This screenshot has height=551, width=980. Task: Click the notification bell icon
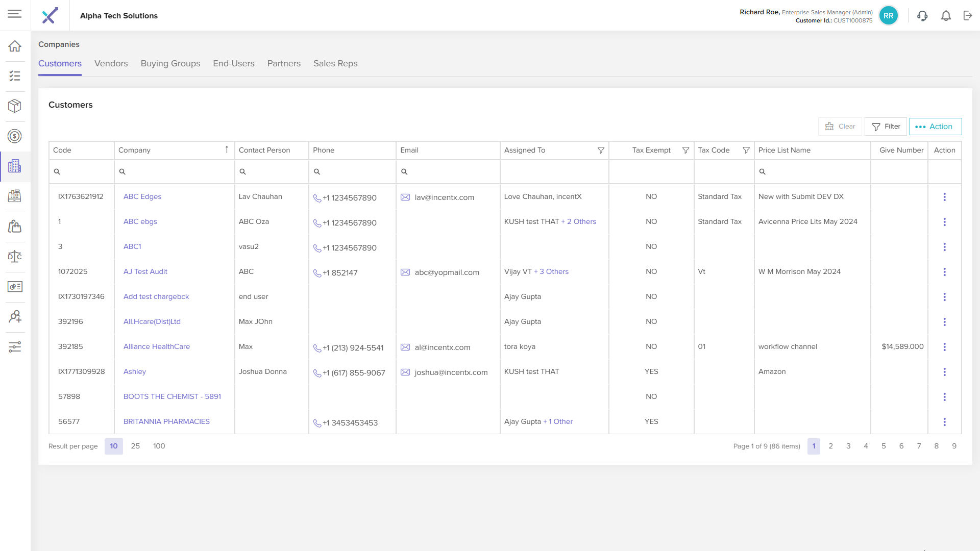[x=946, y=16]
